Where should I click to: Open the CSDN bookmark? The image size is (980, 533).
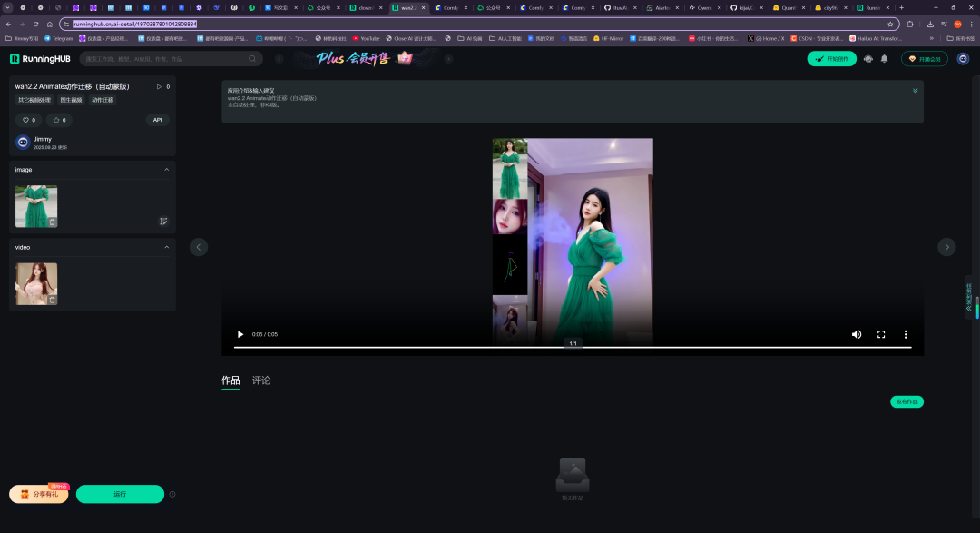[818, 38]
